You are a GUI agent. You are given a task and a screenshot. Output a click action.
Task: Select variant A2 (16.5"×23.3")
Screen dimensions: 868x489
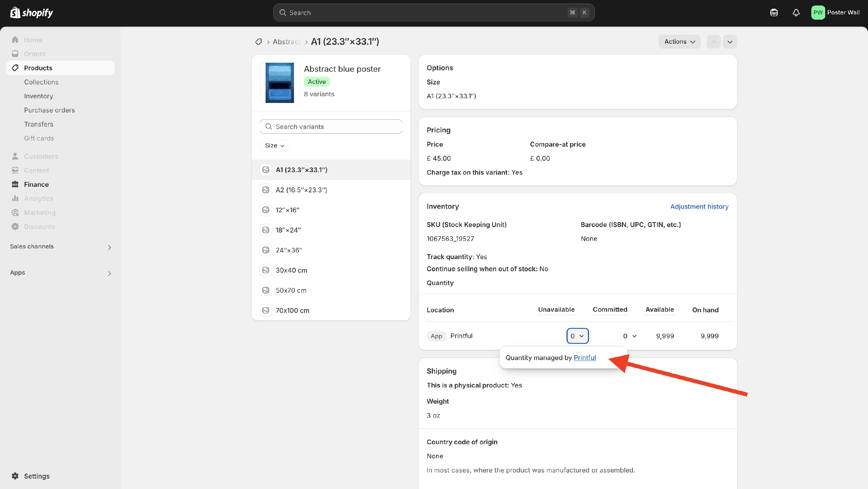coord(331,190)
